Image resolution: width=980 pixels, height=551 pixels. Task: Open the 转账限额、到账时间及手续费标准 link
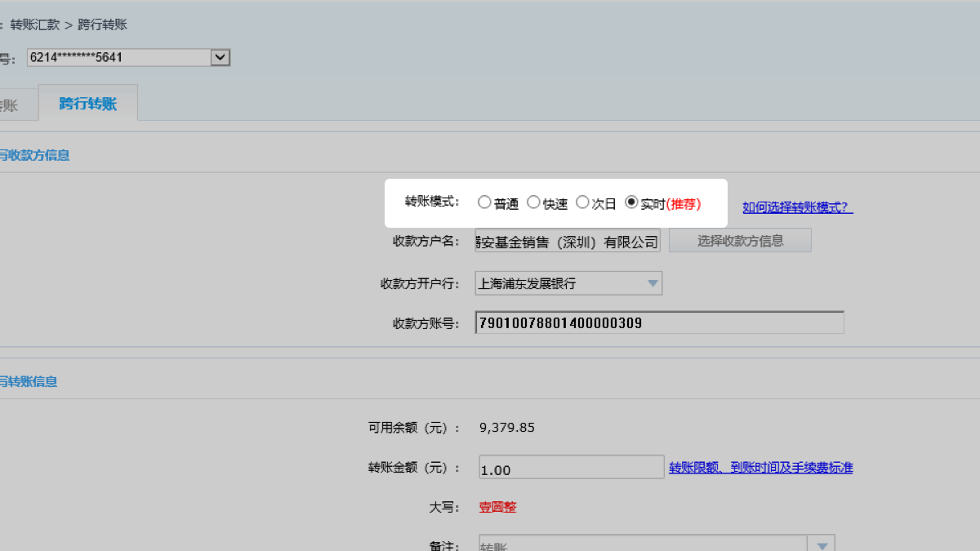(x=760, y=468)
